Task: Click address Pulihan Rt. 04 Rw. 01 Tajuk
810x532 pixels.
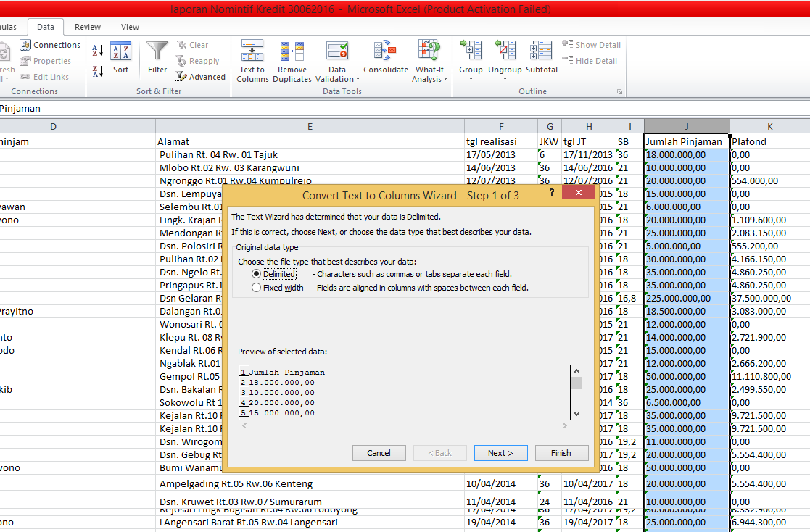Action: 310,155
